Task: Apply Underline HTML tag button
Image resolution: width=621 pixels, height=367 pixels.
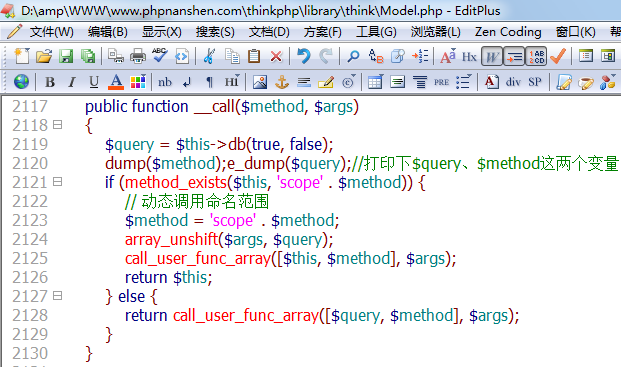Action: [94, 82]
